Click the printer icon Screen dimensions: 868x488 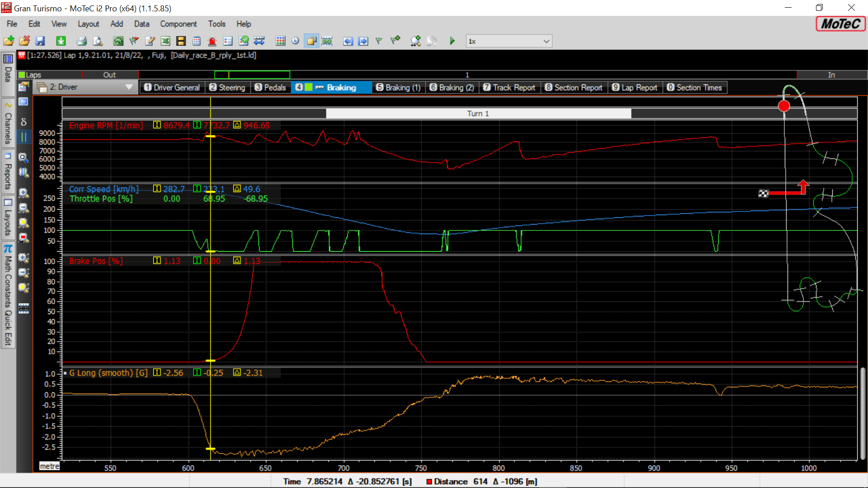[x=81, y=41]
